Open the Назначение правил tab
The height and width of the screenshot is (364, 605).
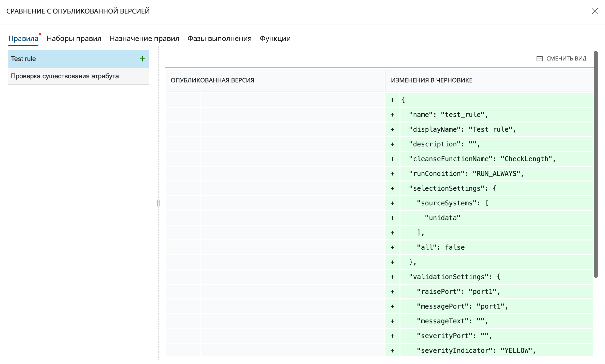click(x=144, y=38)
